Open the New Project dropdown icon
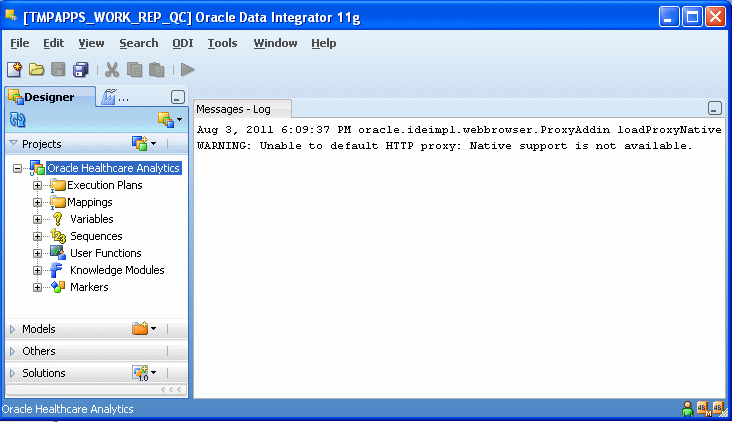732x422 pixels. 144,143
